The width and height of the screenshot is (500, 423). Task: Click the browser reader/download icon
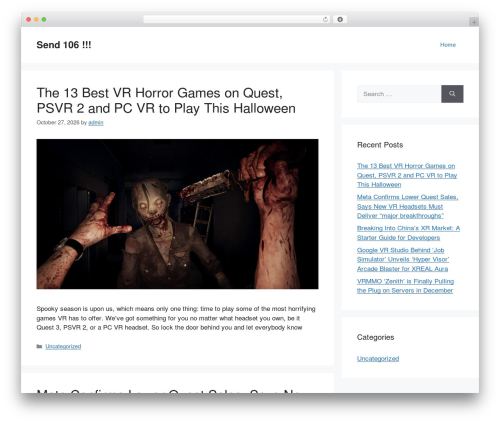coord(340,19)
